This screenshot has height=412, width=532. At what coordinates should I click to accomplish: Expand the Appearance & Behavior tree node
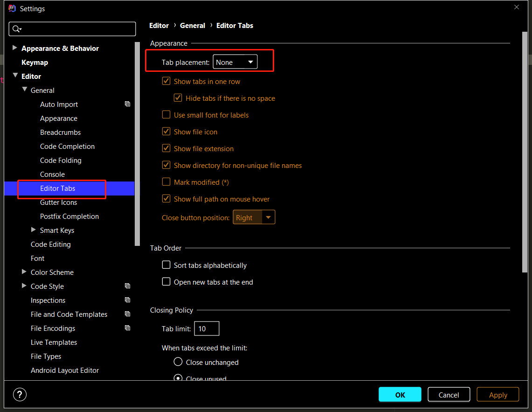[15, 48]
